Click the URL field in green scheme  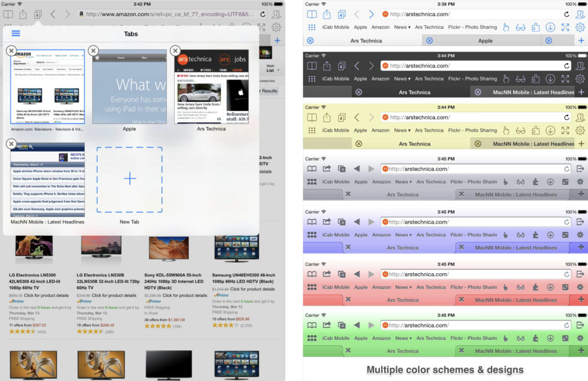(x=476, y=325)
